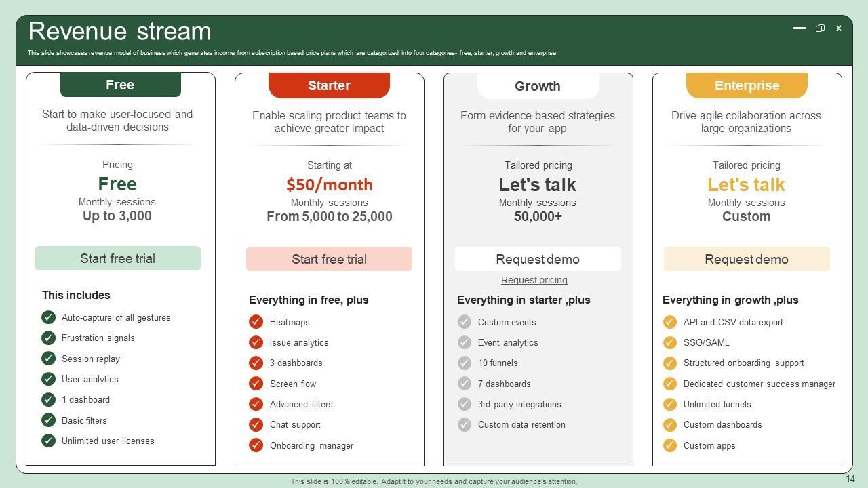The height and width of the screenshot is (488, 868).
Task: Select the Free plan header
Action: click(x=121, y=85)
